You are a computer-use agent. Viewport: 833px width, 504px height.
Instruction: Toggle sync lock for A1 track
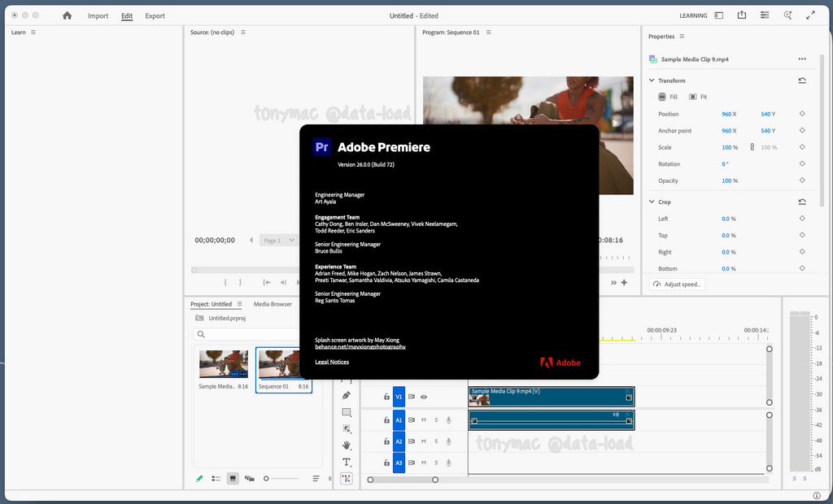(x=411, y=420)
